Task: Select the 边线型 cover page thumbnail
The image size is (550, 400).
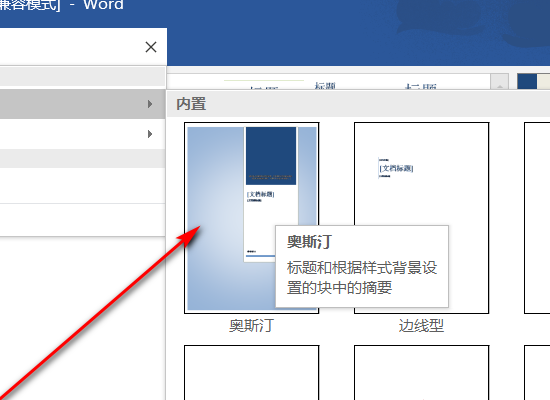Action: (421, 218)
